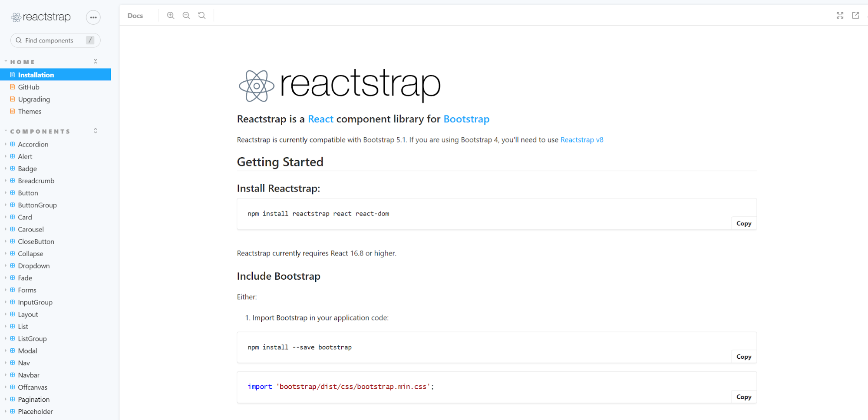Expand the CloseButton tree item arrow
The image size is (868, 420).
pyautogui.click(x=6, y=241)
